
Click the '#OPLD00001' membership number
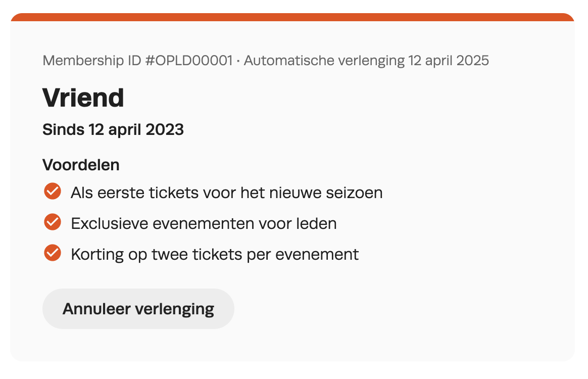pyautogui.click(x=189, y=61)
